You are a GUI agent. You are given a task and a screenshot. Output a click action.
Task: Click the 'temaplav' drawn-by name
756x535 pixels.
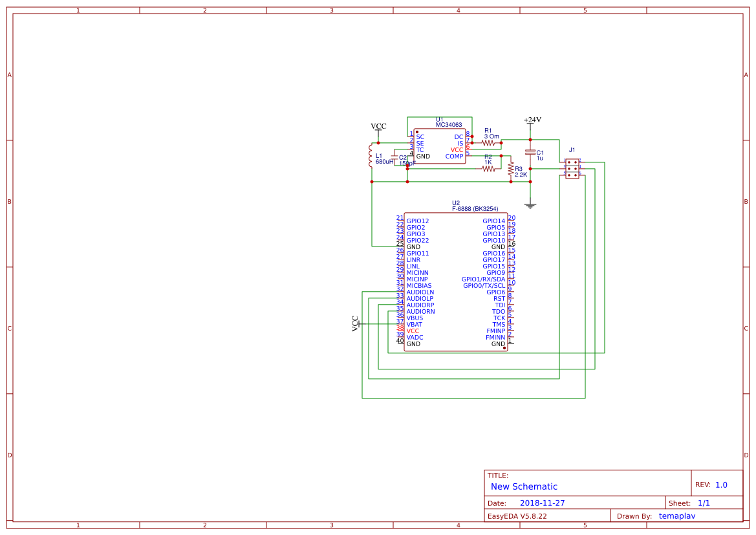(x=677, y=516)
